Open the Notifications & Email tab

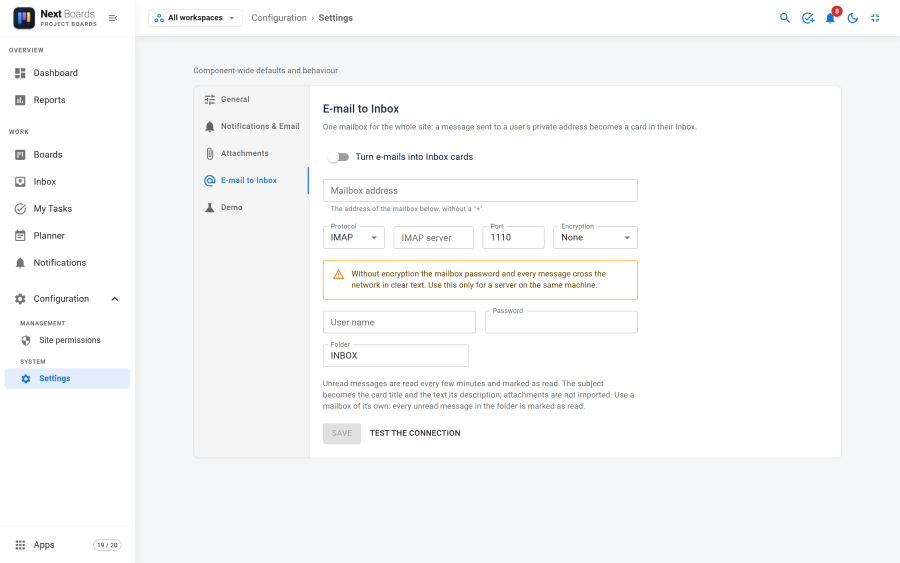(x=251, y=126)
